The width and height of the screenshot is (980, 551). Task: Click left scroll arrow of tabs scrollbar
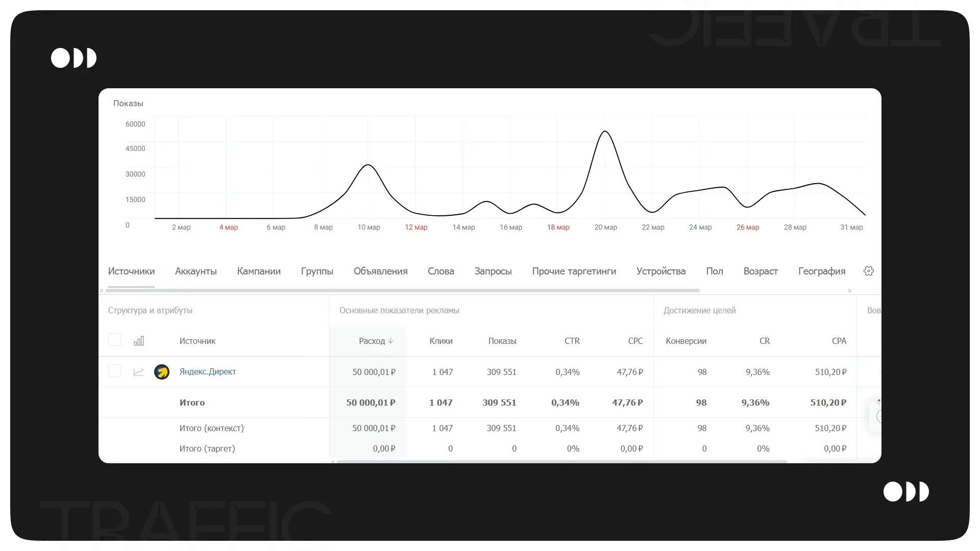point(102,291)
